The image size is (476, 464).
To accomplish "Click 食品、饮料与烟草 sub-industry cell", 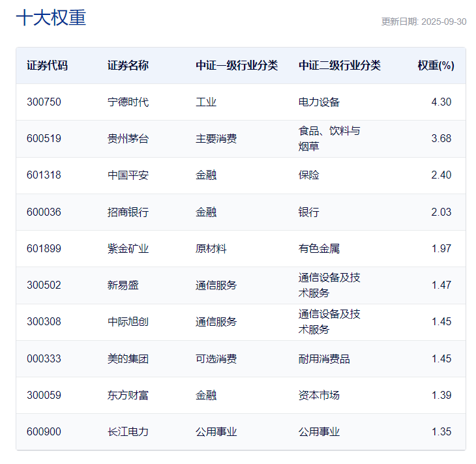I will pyautogui.click(x=329, y=139).
